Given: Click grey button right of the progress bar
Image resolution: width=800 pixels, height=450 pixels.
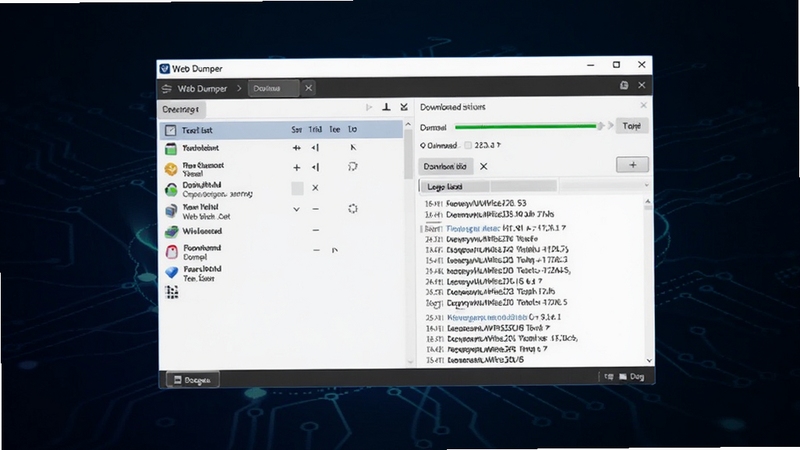Looking at the screenshot, I should 632,126.
